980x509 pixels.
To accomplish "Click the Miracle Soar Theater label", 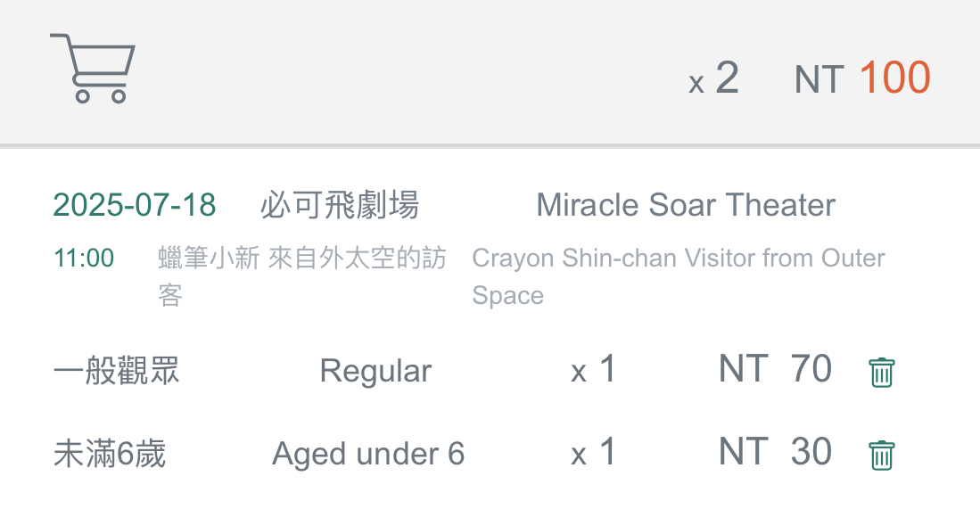I will (x=686, y=205).
